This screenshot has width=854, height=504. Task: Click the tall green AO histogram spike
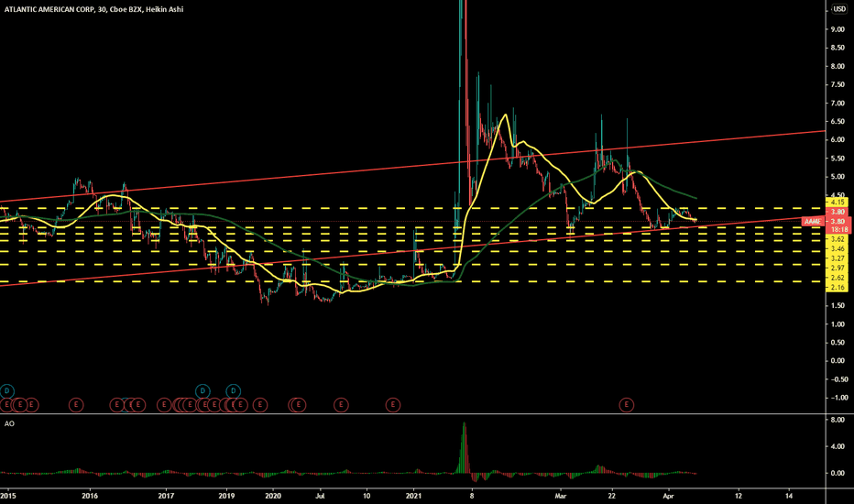pos(464,447)
